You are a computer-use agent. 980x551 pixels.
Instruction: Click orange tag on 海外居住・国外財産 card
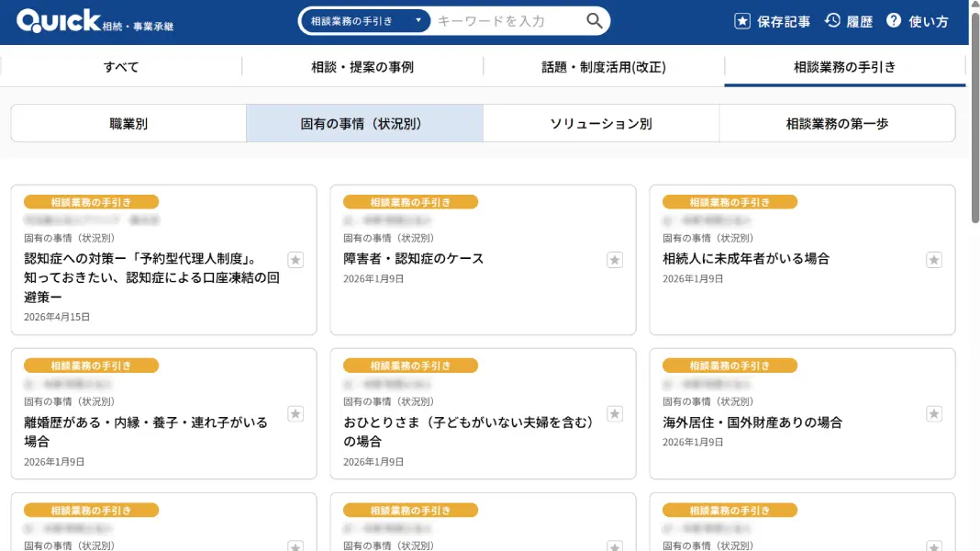click(730, 365)
